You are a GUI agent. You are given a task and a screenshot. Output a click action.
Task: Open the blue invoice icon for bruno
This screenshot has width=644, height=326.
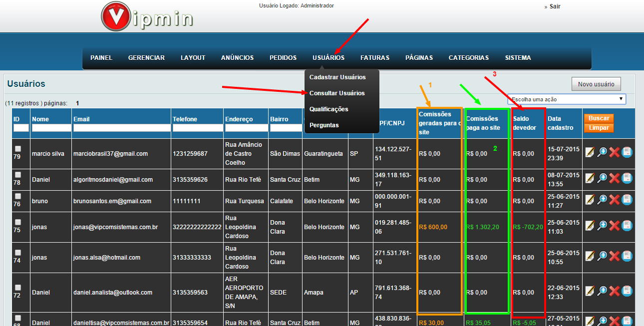[627, 200]
